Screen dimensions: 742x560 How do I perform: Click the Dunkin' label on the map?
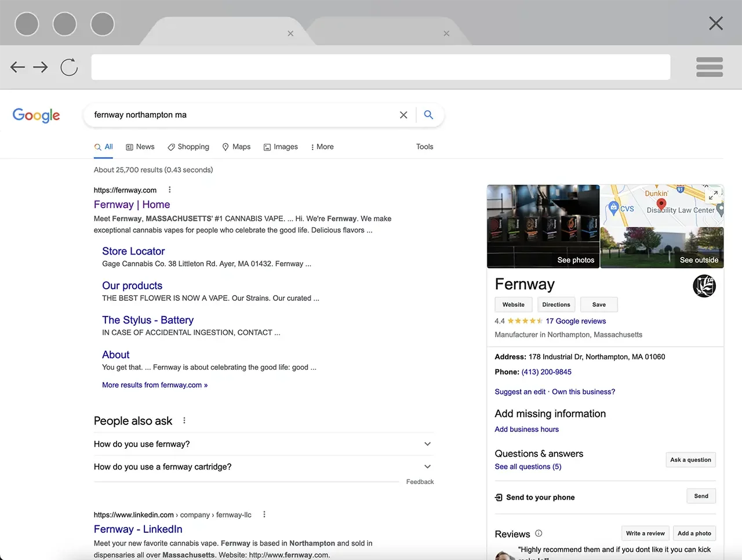click(x=656, y=194)
